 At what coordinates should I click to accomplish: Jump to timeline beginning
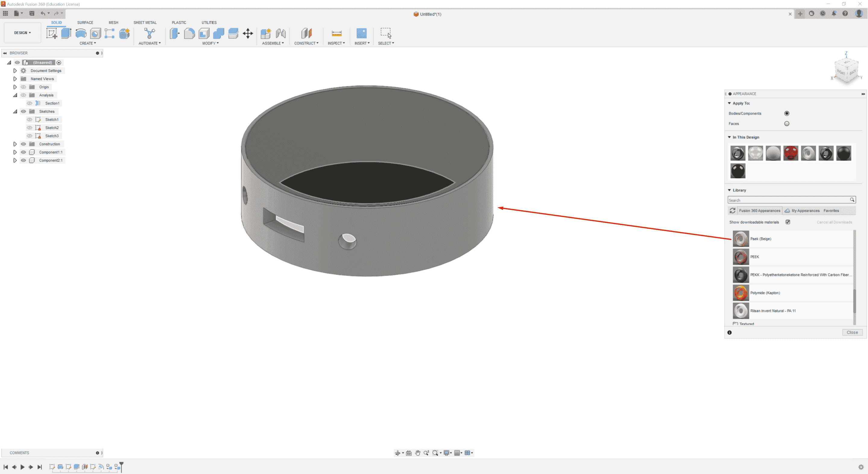pos(6,467)
